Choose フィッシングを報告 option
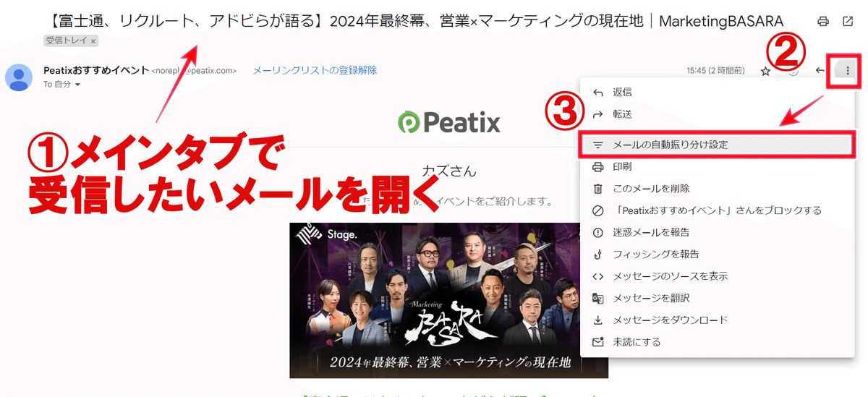 coord(717,255)
